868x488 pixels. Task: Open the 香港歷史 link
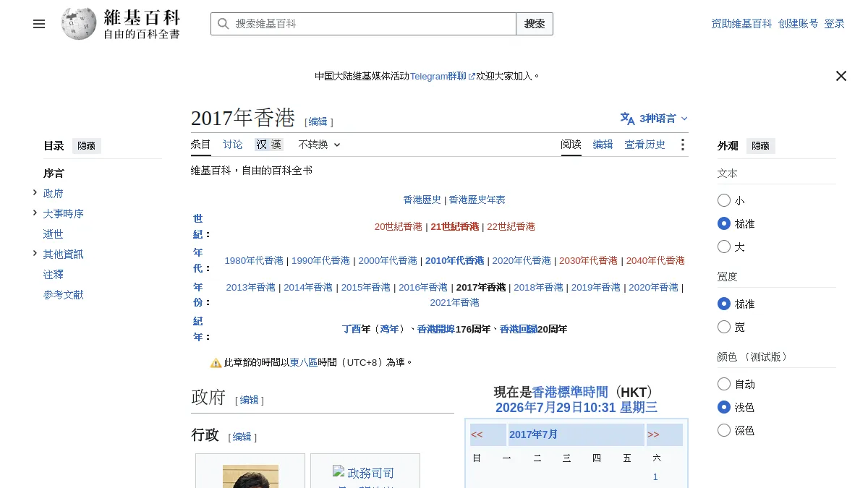point(422,200)
